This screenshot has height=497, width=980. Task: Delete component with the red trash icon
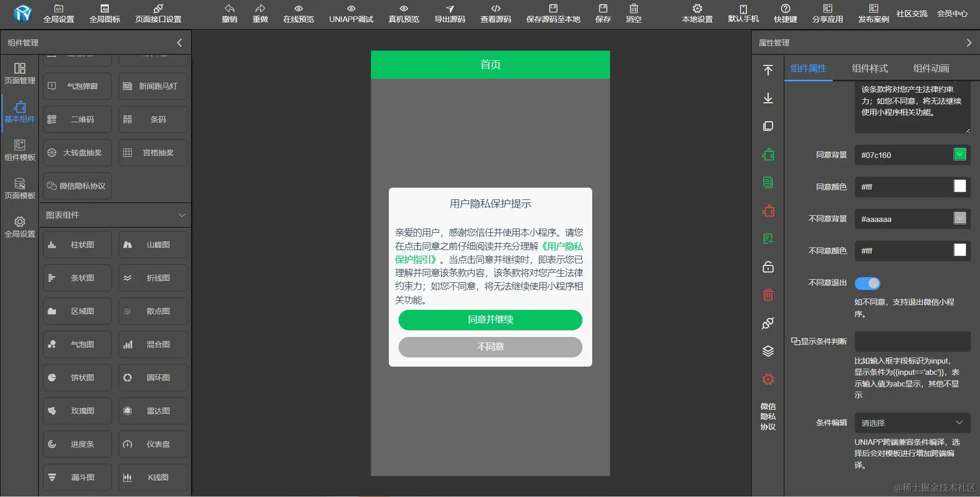pos(768,295)
